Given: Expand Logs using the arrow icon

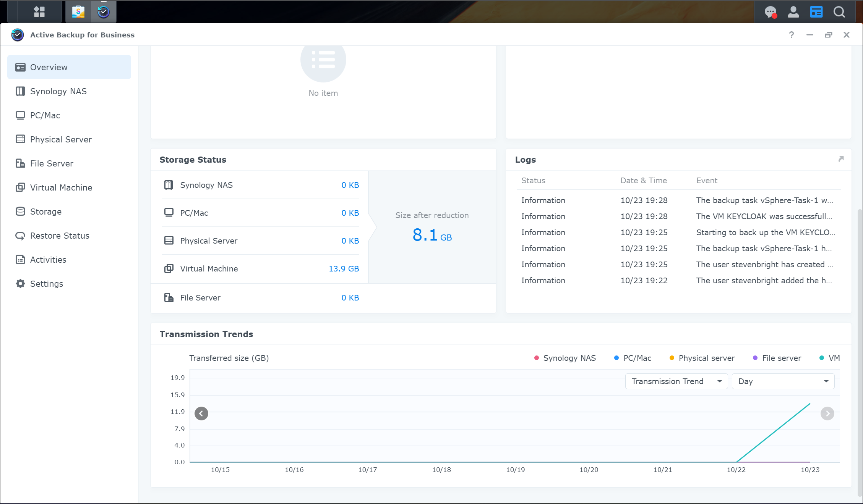Looking at the screenshot, I should [x=841, y=159].
